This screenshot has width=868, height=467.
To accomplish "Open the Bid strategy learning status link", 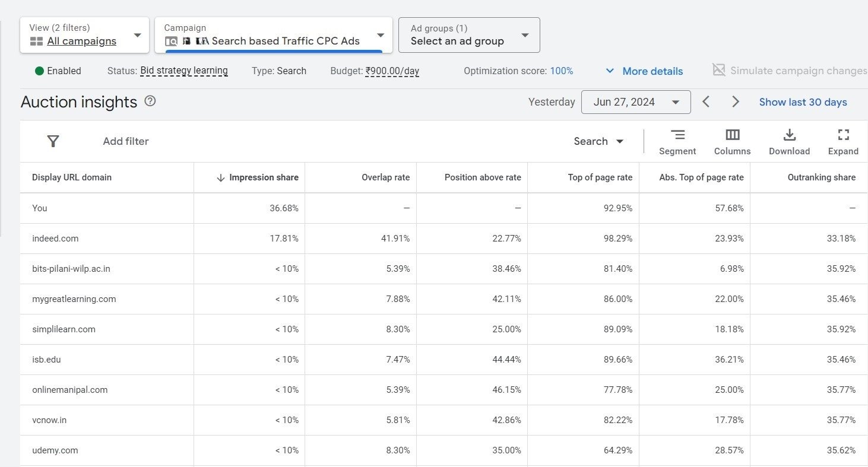I will [x=184, y=71].
